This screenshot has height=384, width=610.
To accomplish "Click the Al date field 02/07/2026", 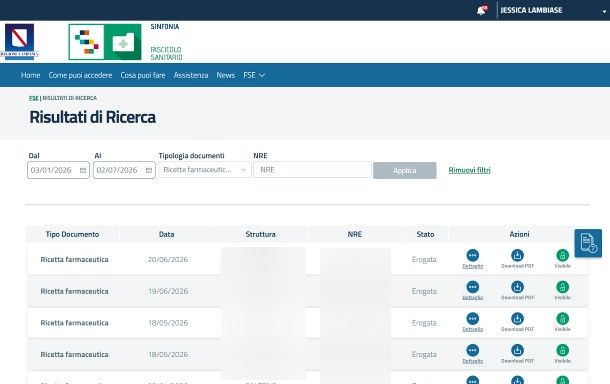I will [124, 170].
